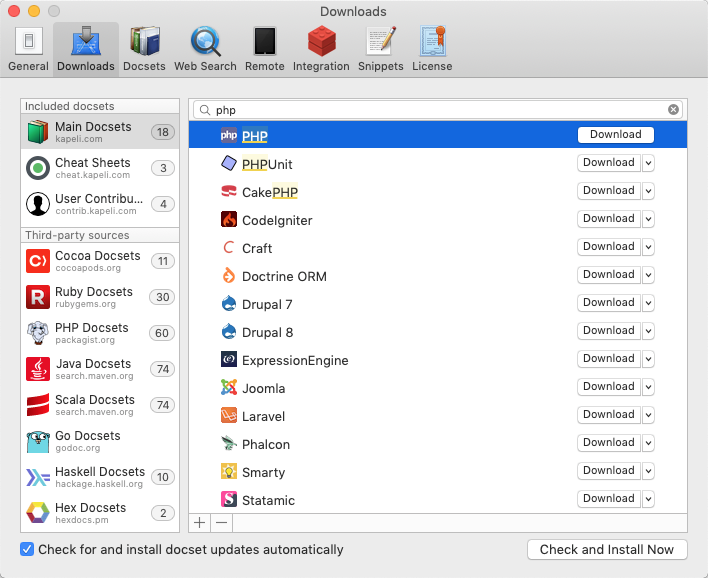Focus the docset search field
Image resolution: width=708 pixels, height=578 pixels.
tap(438, 110)
